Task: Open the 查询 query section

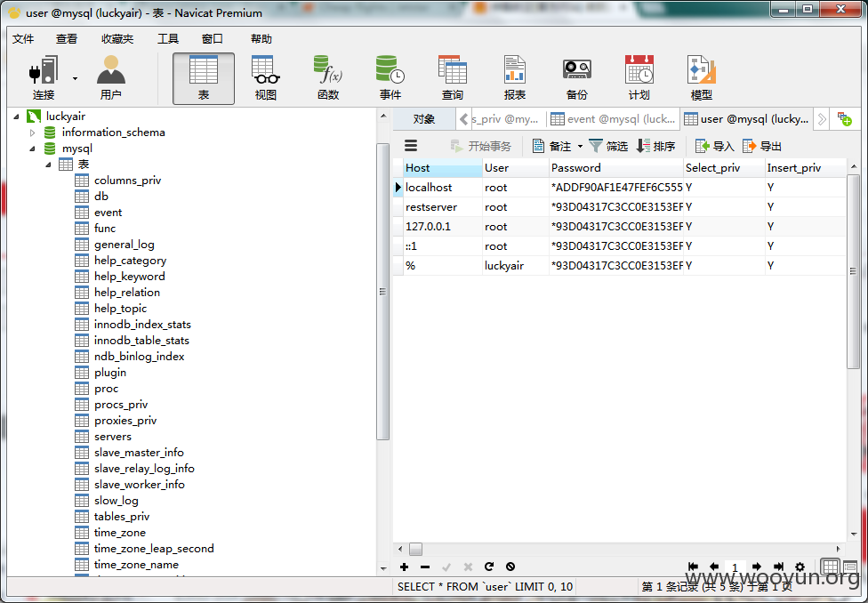Action: point(453,78)
